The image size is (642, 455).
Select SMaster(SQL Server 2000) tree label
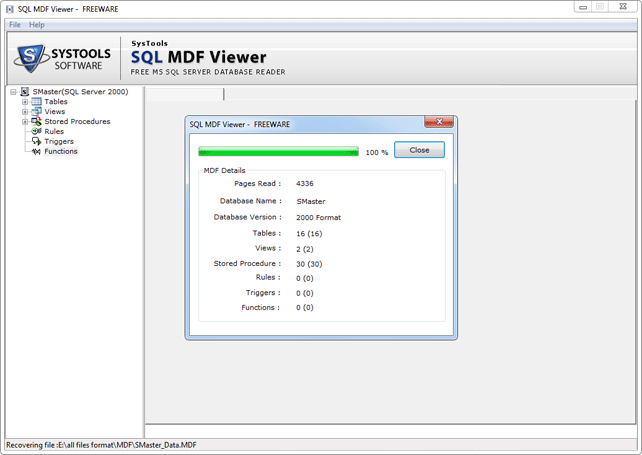click(80, 92)
